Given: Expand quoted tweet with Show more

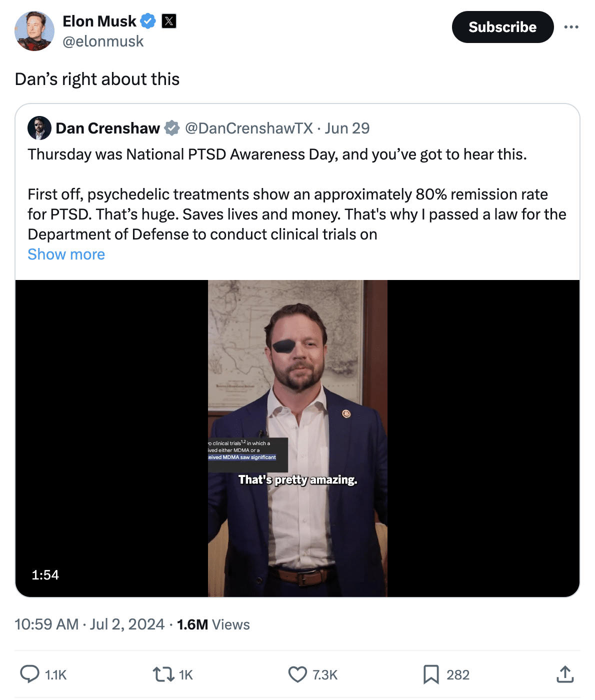Looking at the screenshot, I should tap(66, 254).
